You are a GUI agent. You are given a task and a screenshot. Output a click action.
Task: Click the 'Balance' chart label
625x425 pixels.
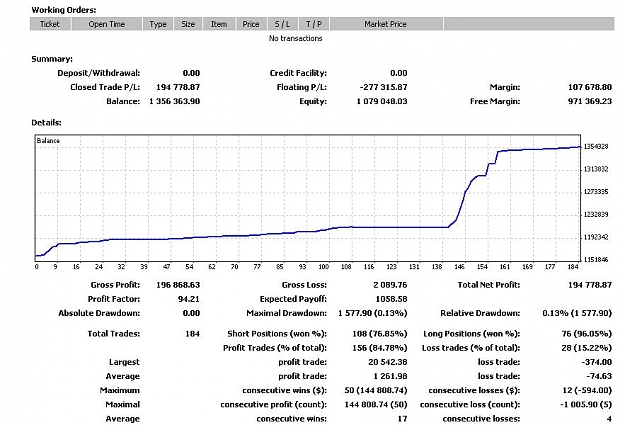pos(48,141)
